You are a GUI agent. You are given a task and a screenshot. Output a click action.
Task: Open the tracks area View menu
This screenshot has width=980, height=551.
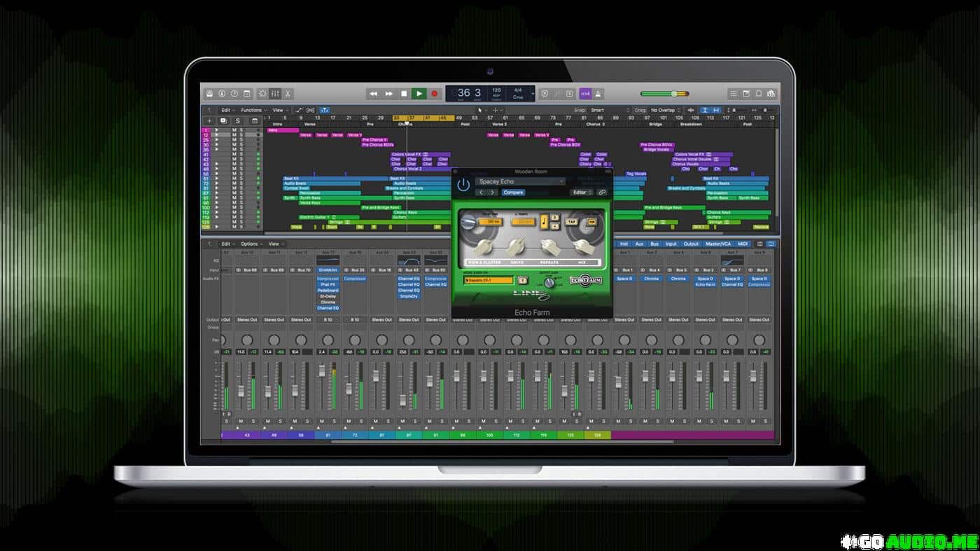pos(280,110)
